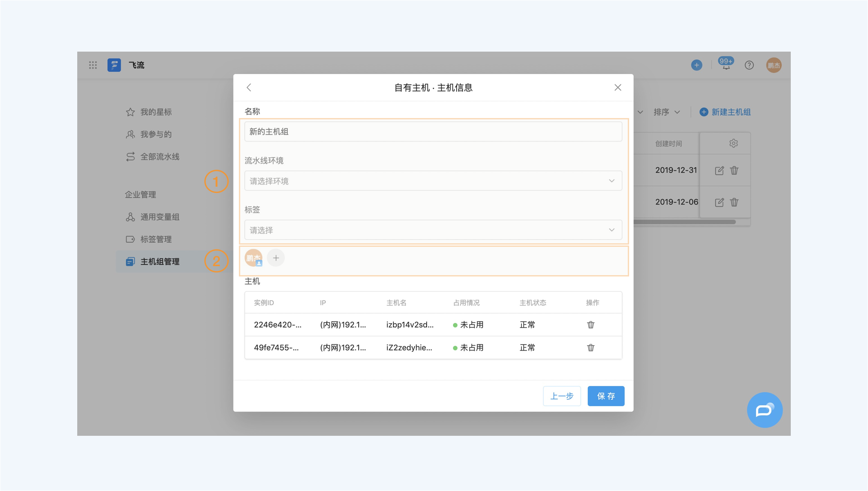This screenshot has height=491, width=868.
Task: Open notifications bell with 99+ badge
Action: click(x=726, y=64)
